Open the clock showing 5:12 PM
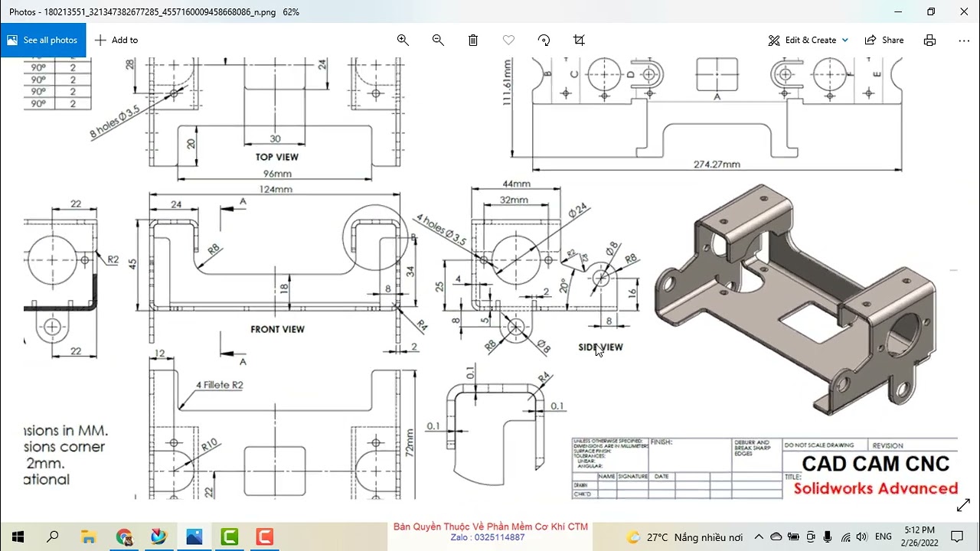Viewport: 980px width, 551px height. click(920, 536)
